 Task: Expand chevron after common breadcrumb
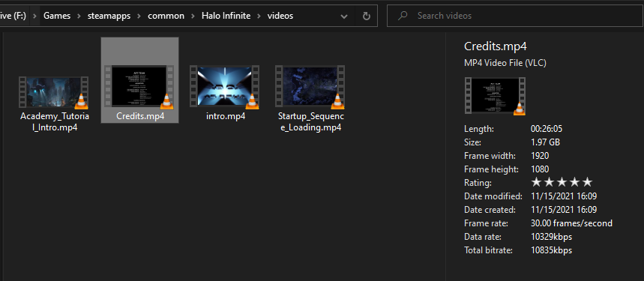(x=193, y=16)
